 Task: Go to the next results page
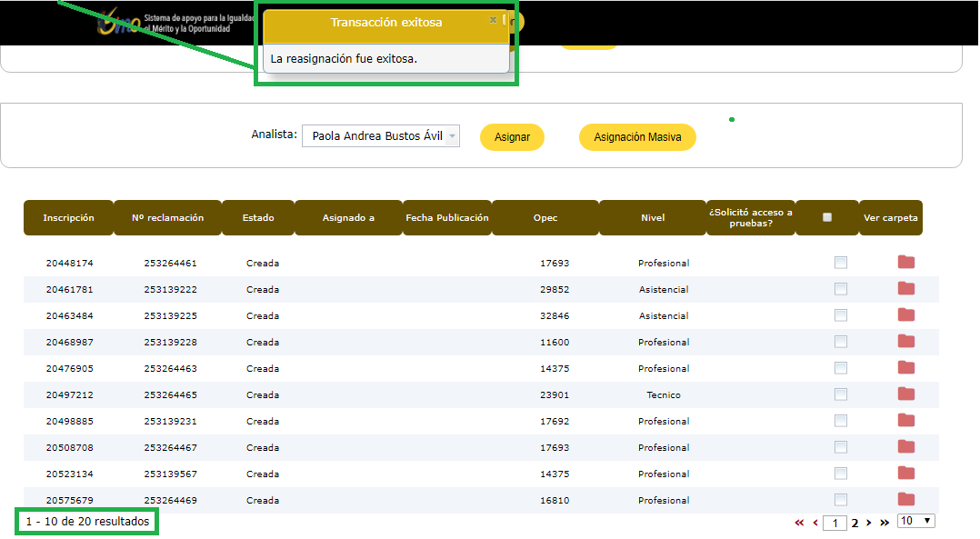869,523
